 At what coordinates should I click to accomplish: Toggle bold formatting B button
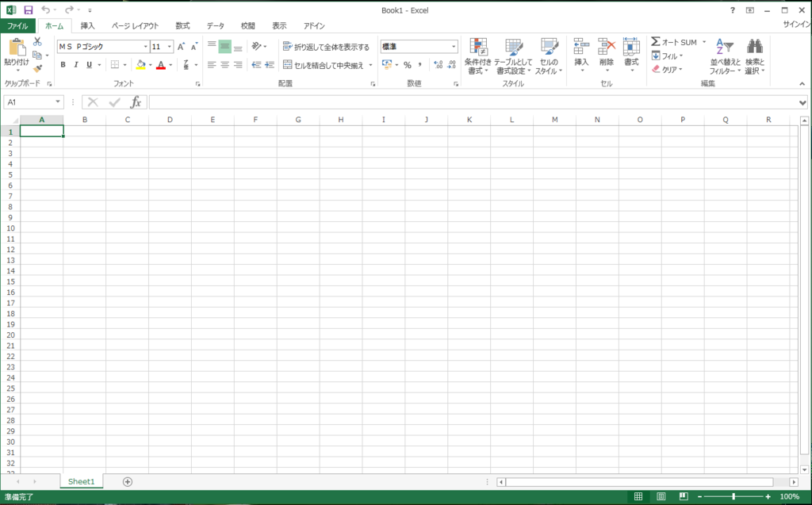coord(63,65)
